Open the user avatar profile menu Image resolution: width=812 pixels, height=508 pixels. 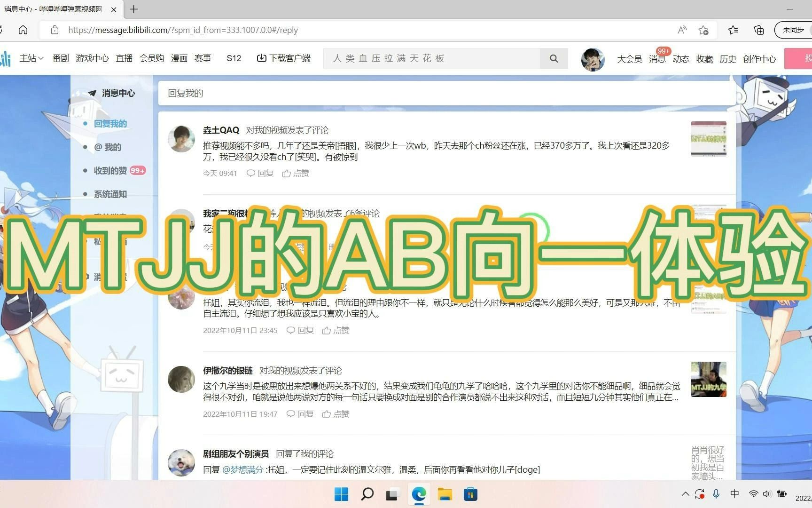pos(593,59)
